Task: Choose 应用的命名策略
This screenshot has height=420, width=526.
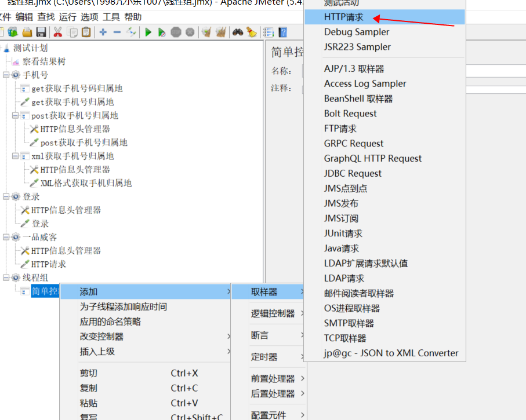Action: pyautogui.click(x=146, y=322)
